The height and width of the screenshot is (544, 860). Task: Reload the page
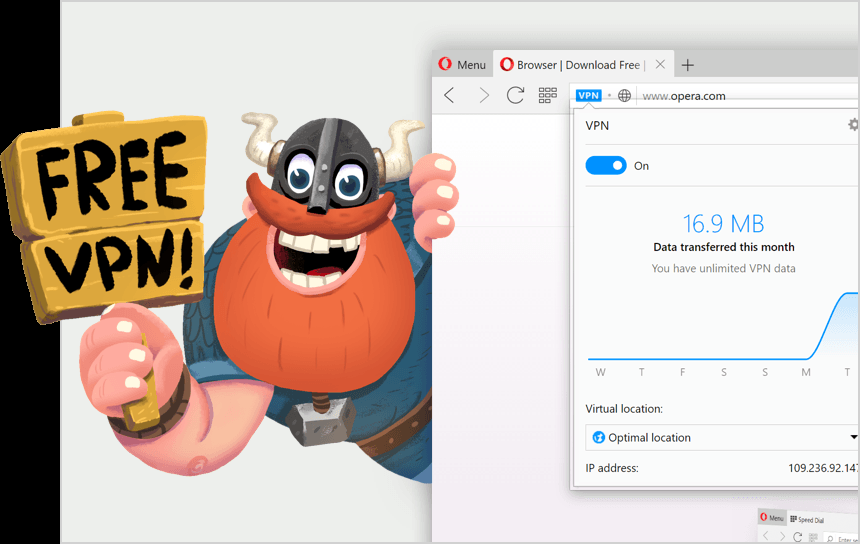tap(515, 95)
